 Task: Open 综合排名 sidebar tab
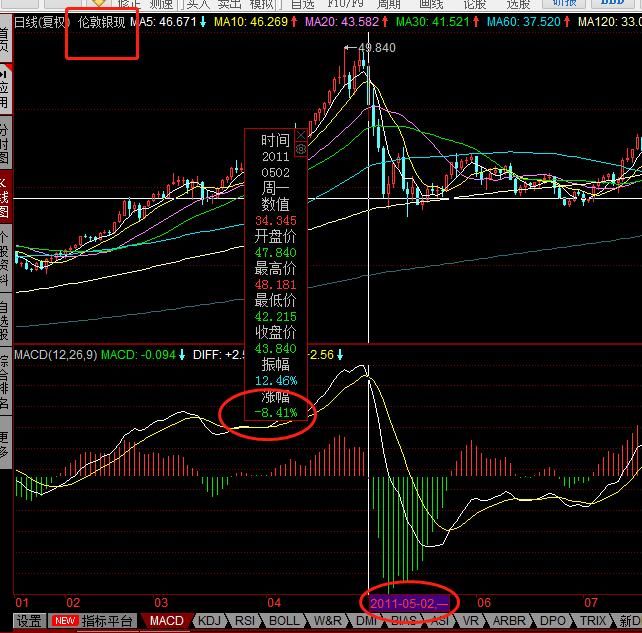click(x=5, y=382)
